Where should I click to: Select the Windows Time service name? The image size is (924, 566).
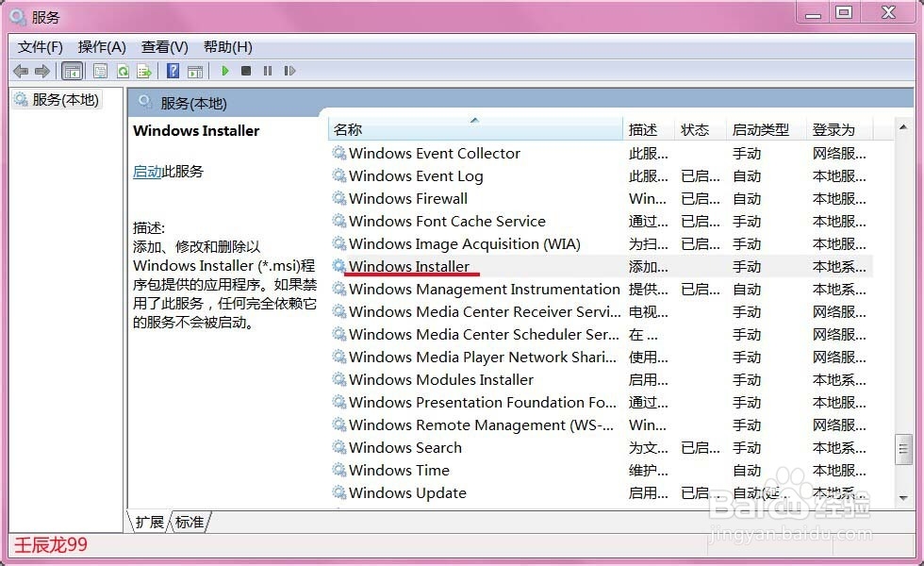tap(399, 470)
